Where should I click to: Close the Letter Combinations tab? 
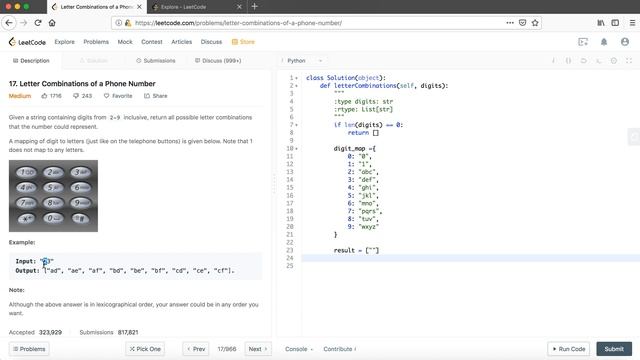click(x=139, y=7)
